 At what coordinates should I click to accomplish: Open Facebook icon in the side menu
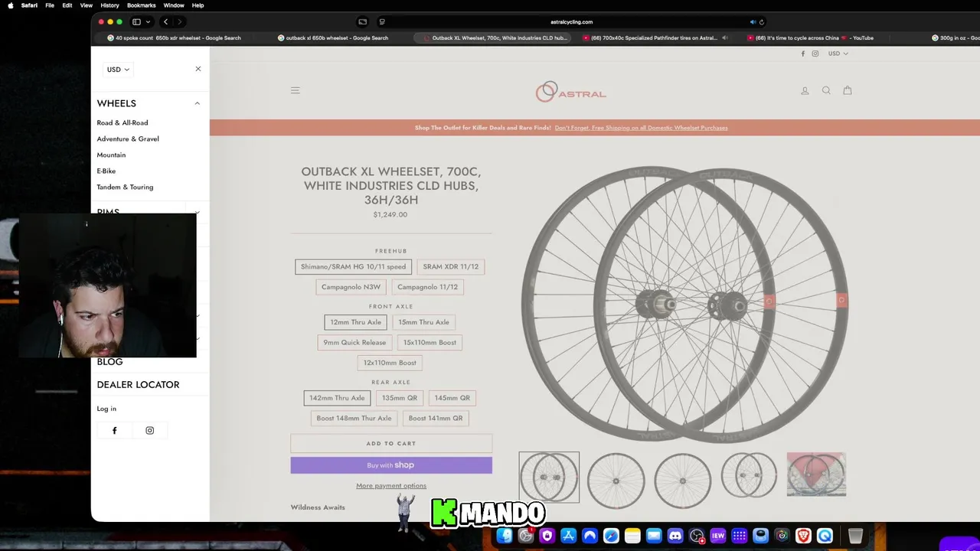pos(115,430)
